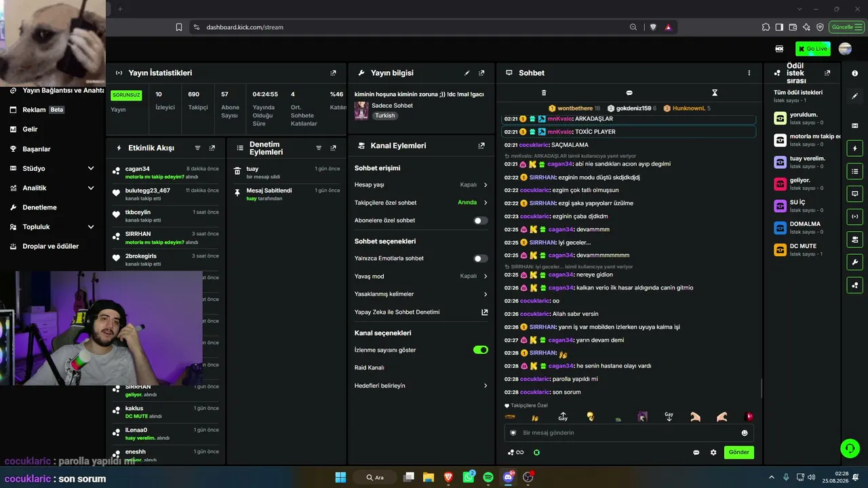The width and height of the screenshot is (868, 488).
Task: Click the info icon in right sidebar
Action: [x=855, y=73]
